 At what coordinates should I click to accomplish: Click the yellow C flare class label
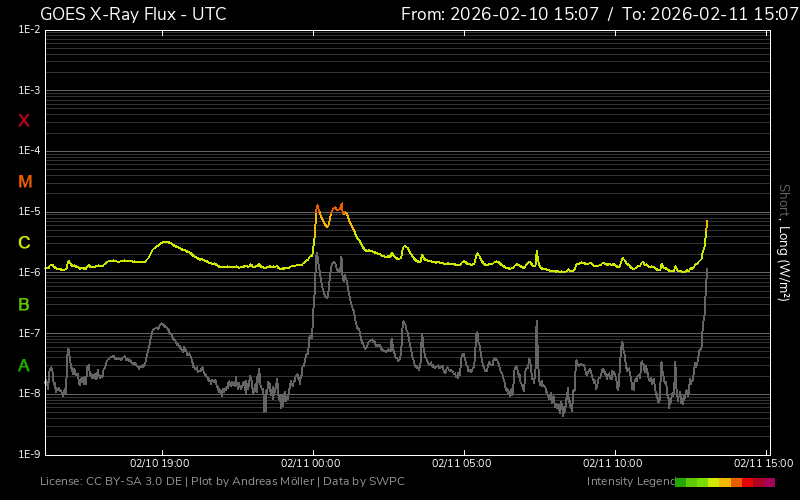(x=24, y=243)
